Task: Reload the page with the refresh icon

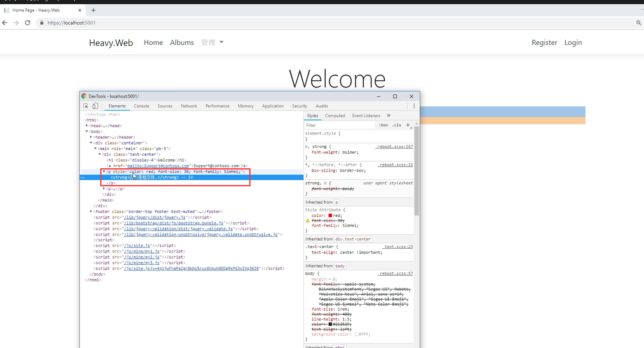Action: click(28, 23)
